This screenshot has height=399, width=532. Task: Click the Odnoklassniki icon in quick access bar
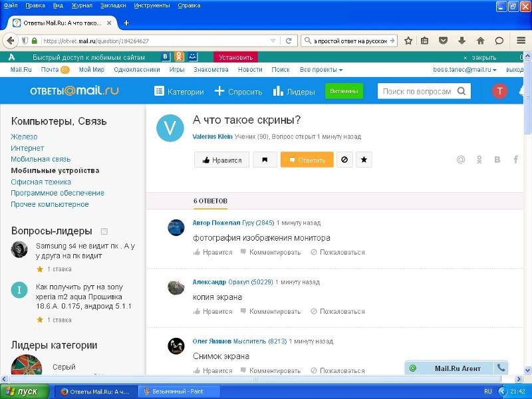tap(179, 57)
